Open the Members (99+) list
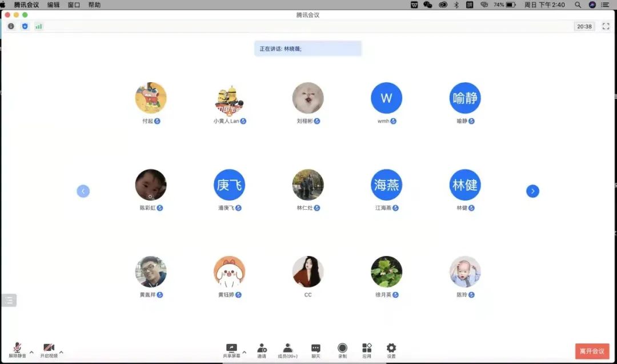 [x=287, y=350]
